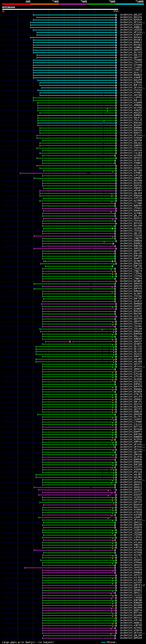
Task: Click the green ~80% identity legend segment
Action: pyautogui.click(x=101, y=4)
